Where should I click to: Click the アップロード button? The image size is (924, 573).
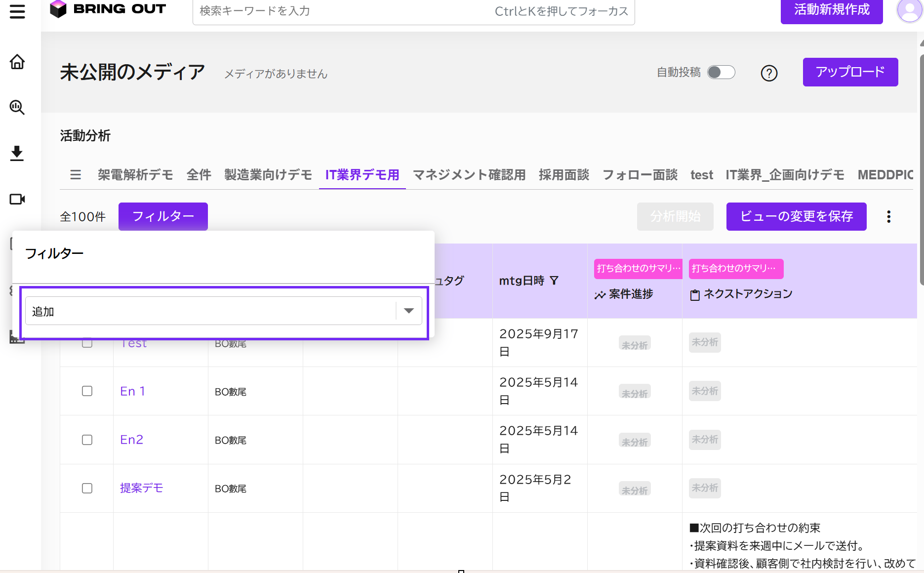850,72
